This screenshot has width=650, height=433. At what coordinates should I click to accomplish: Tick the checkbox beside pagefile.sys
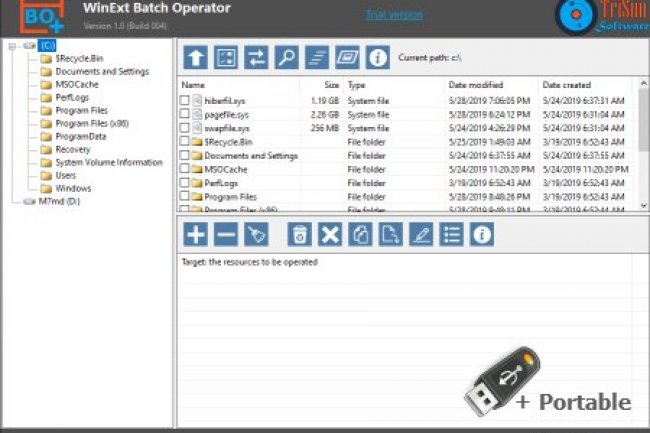[184, 115]
